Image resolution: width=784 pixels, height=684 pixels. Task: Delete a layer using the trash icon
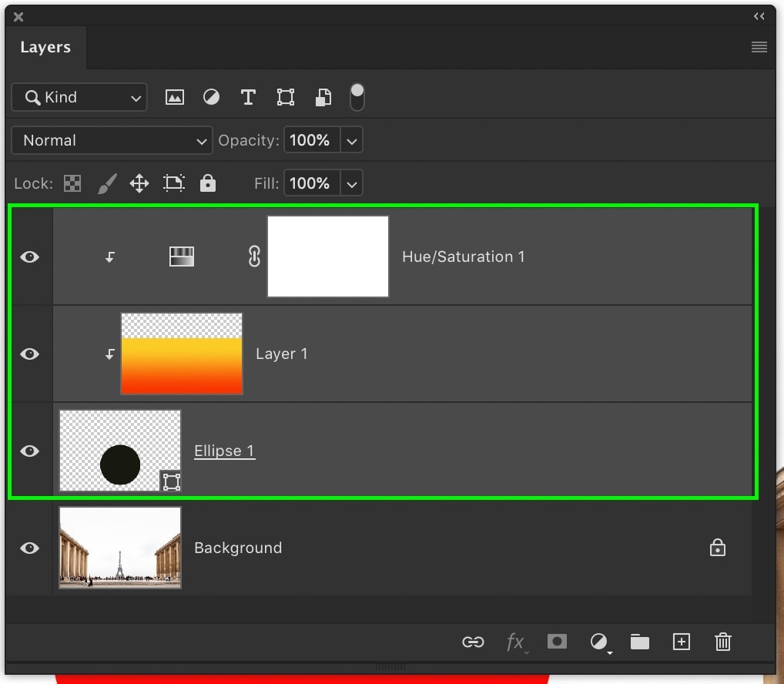coord(722,642)
